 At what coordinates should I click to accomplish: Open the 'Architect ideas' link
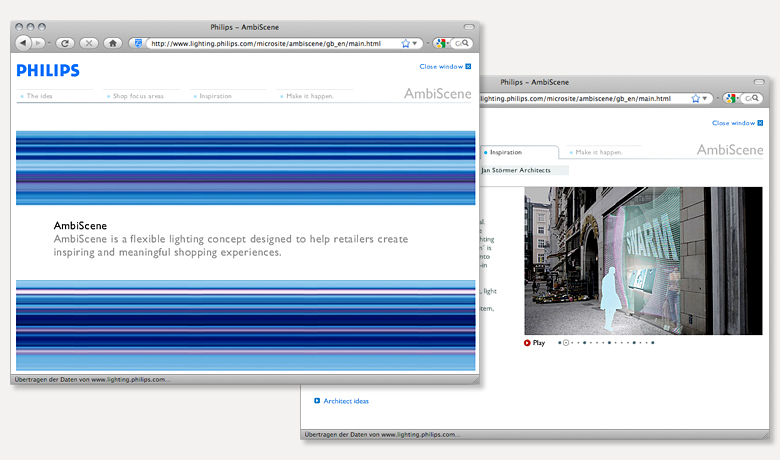(x=341, y=401)
